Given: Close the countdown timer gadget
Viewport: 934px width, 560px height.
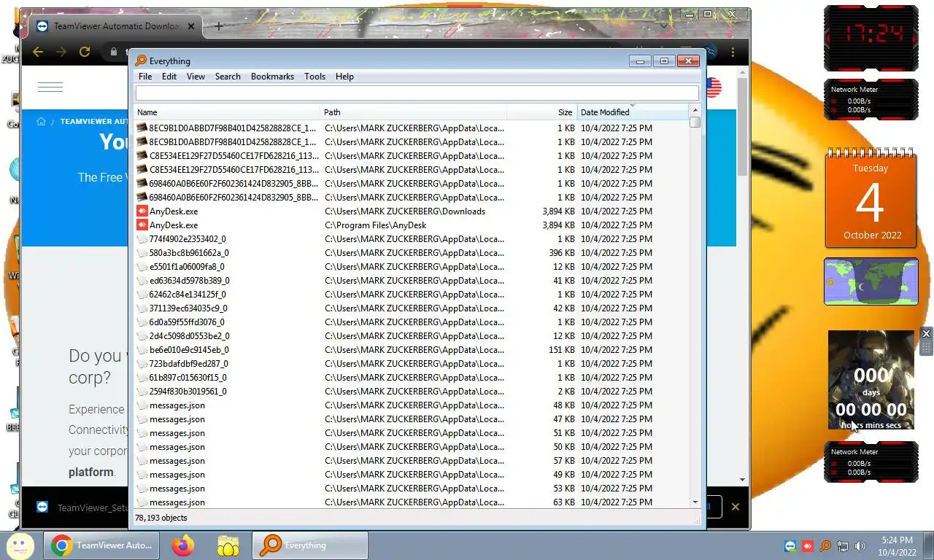Looking at the screenshot, I should click(926, 333).
